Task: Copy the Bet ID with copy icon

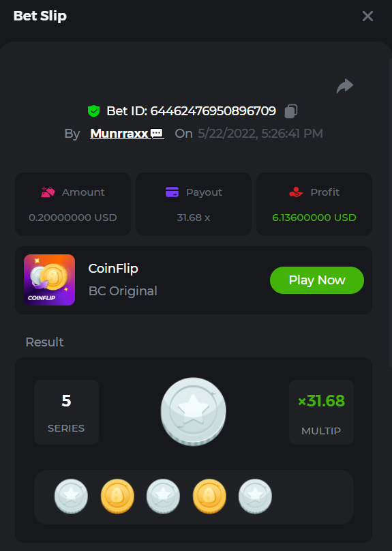Action: 291,111
